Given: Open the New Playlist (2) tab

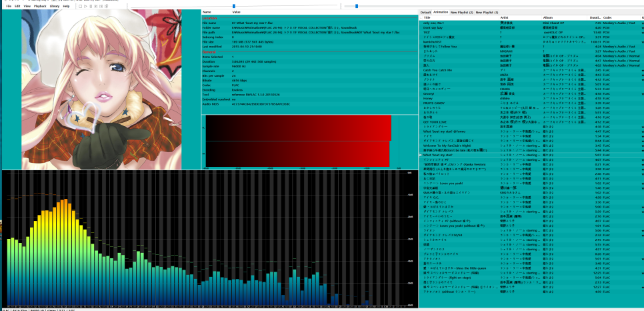Looking at the screenshot, I should (462, 13).
